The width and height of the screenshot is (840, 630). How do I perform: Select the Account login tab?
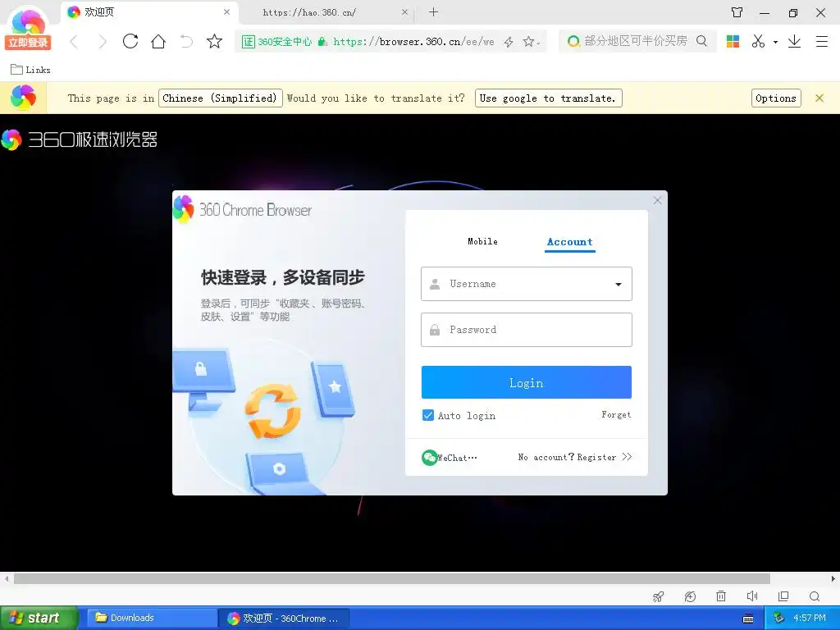coord(570,242)
